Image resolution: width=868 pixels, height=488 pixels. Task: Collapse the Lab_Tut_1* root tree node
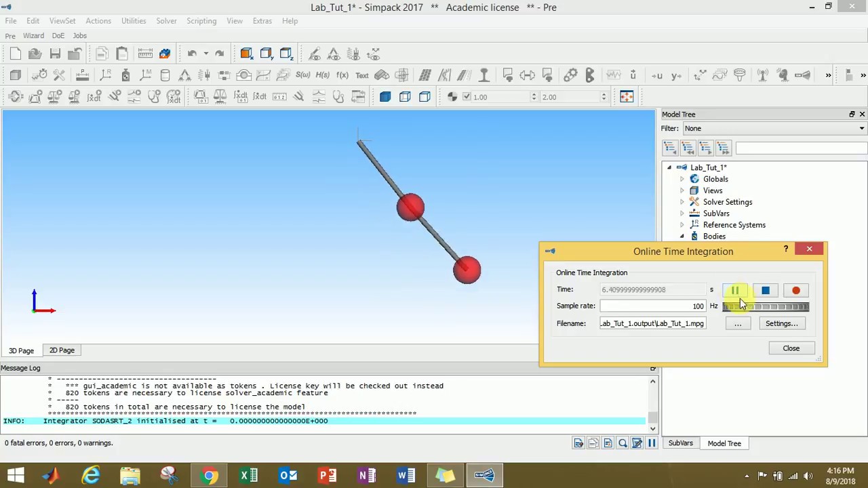point(669,167)
